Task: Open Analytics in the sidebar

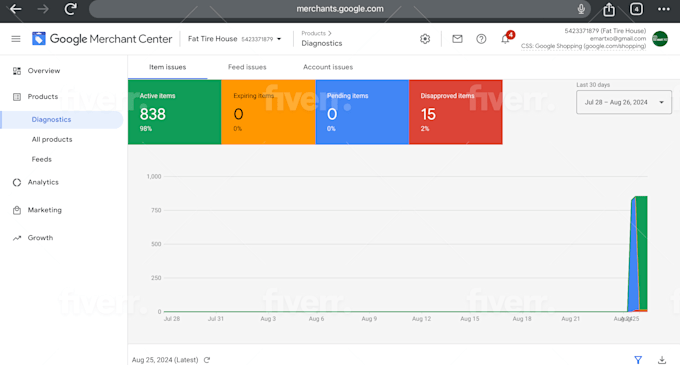Action: coord(43,182)
